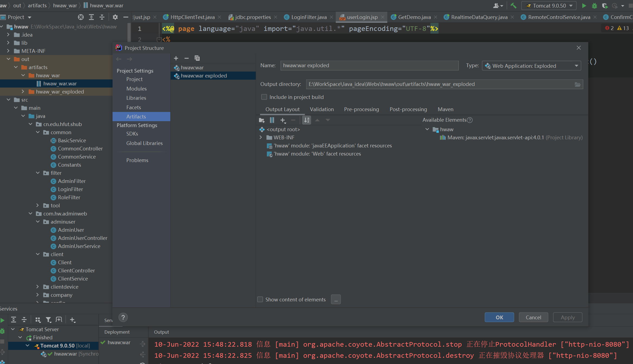Click the green Run button in toolbar
633x364 pixels.
(584, 6)
